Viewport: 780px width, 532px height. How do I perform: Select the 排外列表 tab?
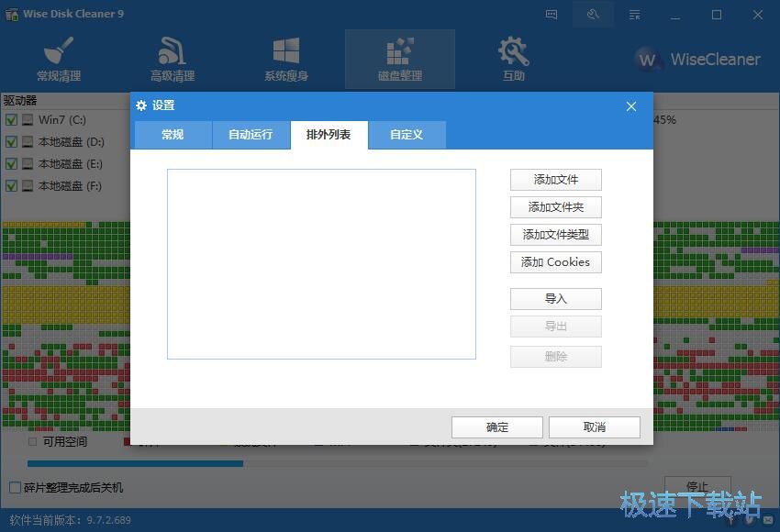click(x=329, y=135)
